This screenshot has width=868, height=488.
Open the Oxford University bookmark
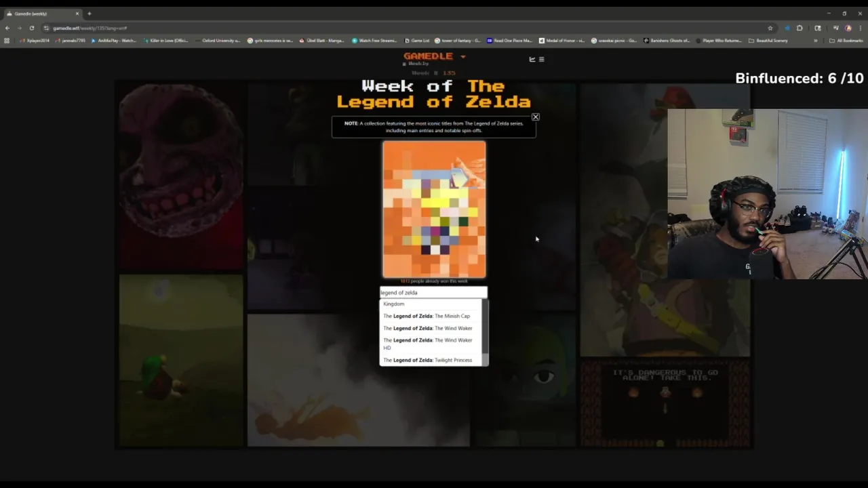[x=218, y=41]
